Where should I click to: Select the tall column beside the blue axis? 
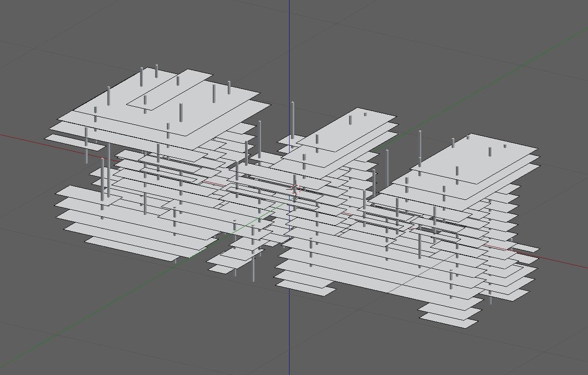tap(293, 120)
